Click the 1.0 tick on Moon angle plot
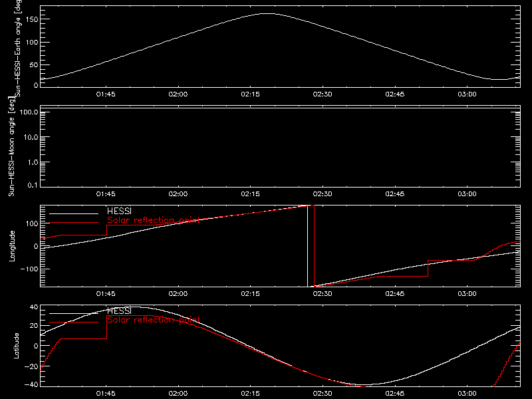Screen dimensions: 532x399 tap(33, 162)
